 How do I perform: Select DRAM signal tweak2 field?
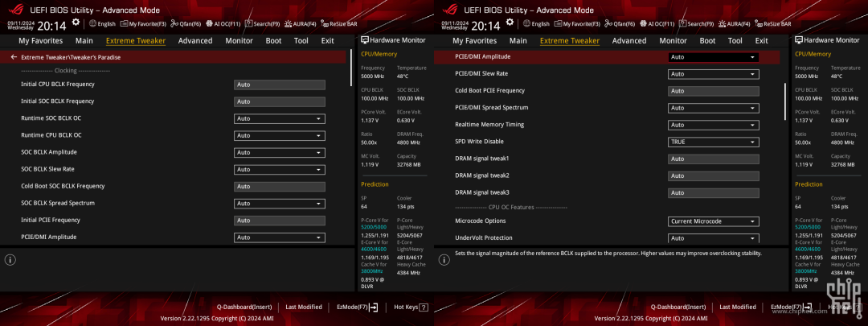coord(714,175)
